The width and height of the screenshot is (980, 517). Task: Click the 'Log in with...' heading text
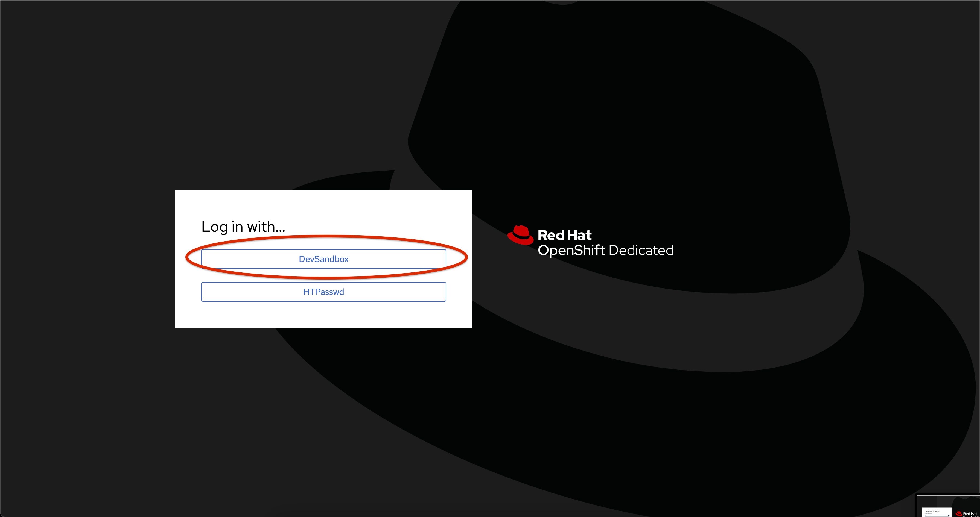pyautogui.click(x=243, y=227)
